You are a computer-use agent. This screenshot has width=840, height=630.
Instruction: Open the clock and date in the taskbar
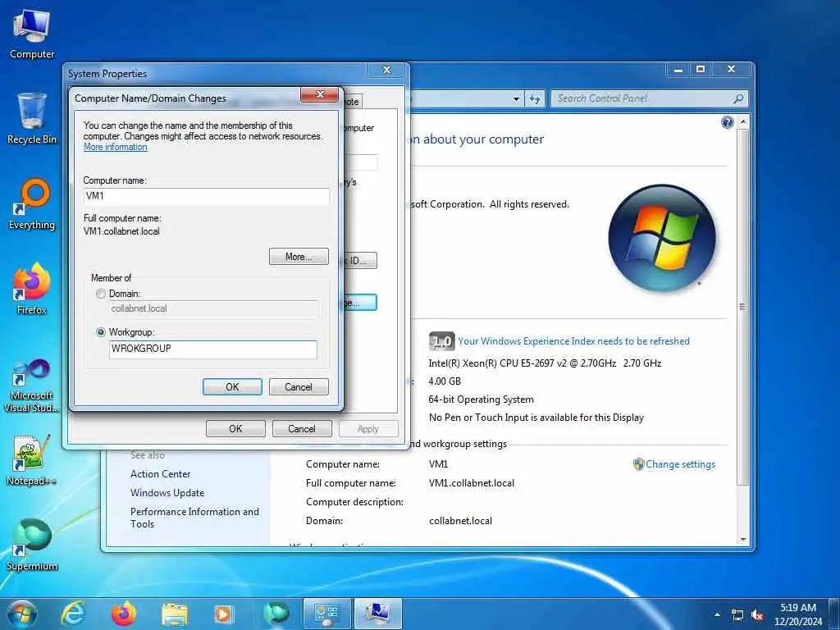pos(798,614)
